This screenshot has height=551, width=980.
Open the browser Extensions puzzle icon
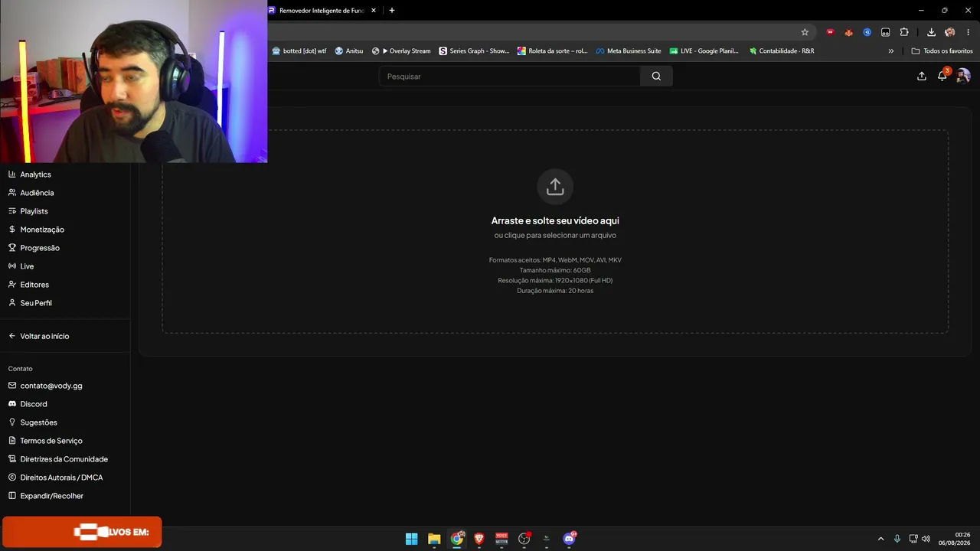(x=904, y=32)
